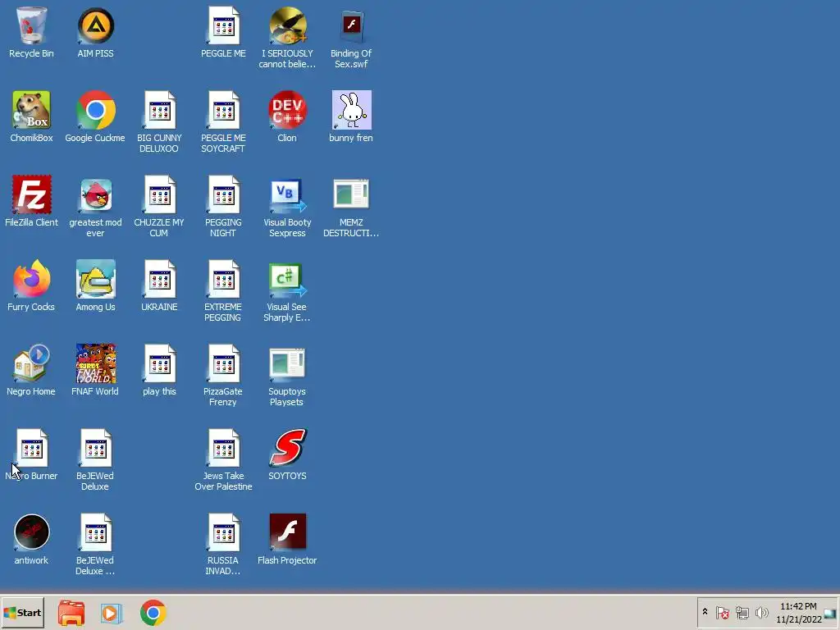Select the 'FileZilla Client' label text
Image resolution: width=840 pixels, height=630 pixels.
(31, 222)
